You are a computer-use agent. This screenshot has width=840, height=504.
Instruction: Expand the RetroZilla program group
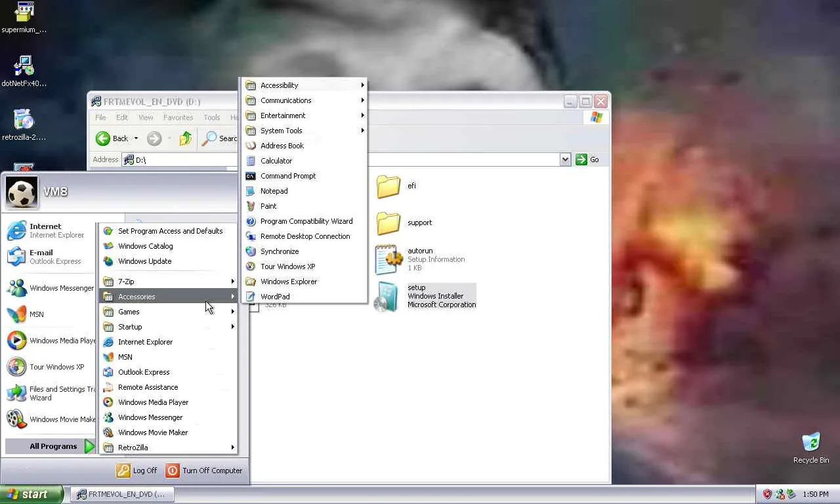point(168,448)
